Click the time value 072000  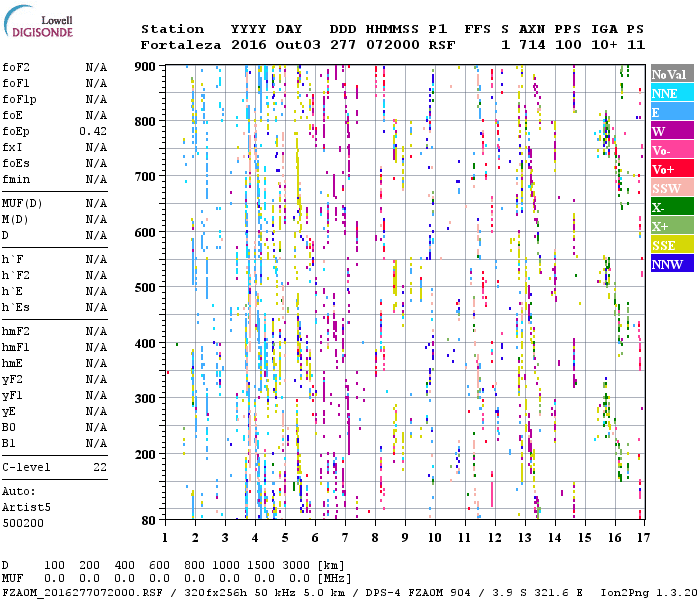coord(393,45)
